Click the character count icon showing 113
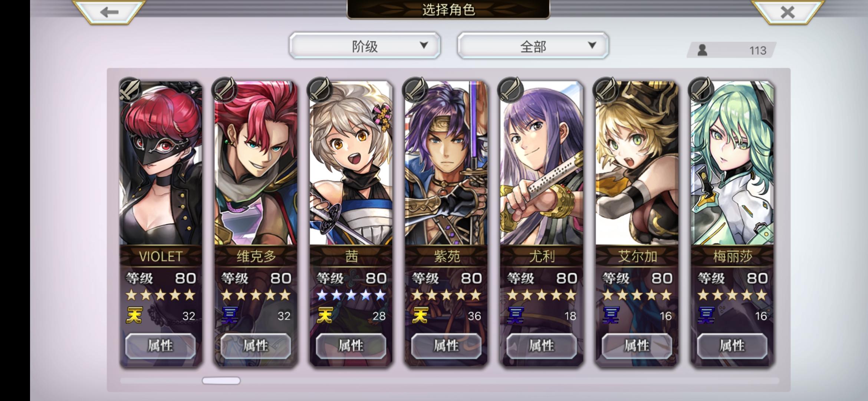 click(702, 50)
